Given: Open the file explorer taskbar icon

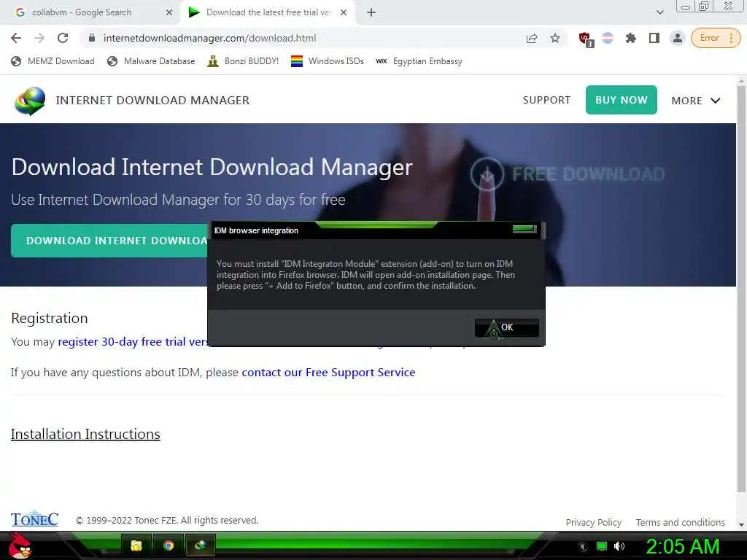Looking at the screenshot, I should 136,545.
